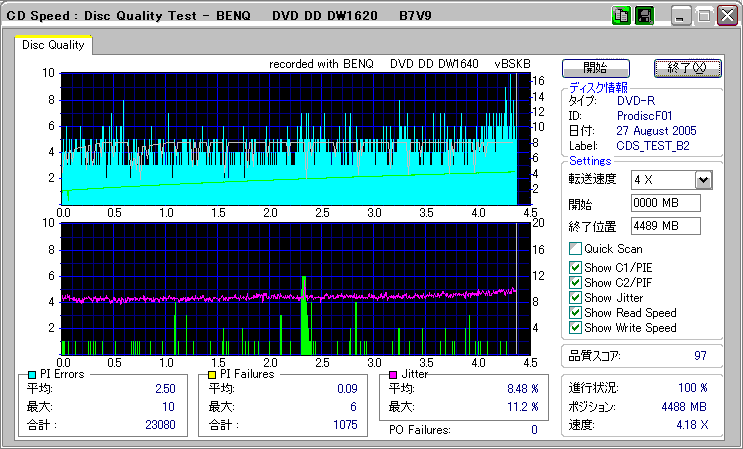This screenshot has width=743, height=449.
Task: Click the save floppy disk icon
Action: point(644,16)
